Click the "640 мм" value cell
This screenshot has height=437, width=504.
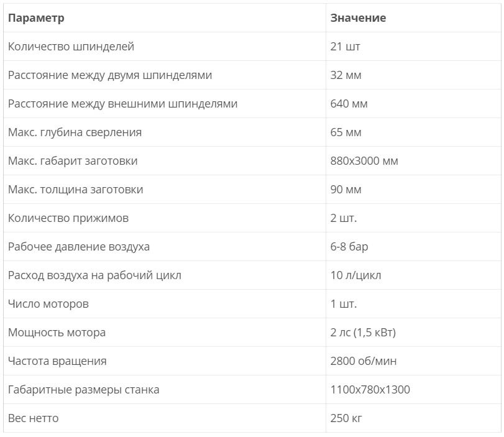pyautogui.click(x=349, y=104)
